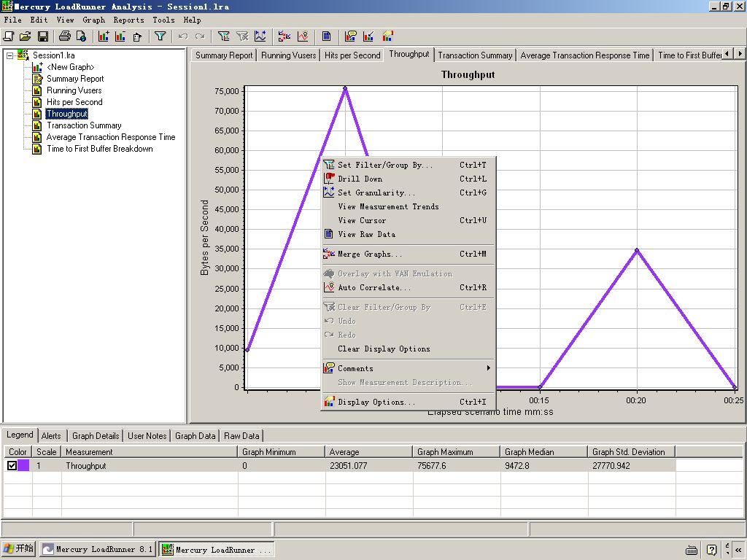Click the taskbar keyboard icon
This screenshot has width=747, height=560.
pos(692,550)
